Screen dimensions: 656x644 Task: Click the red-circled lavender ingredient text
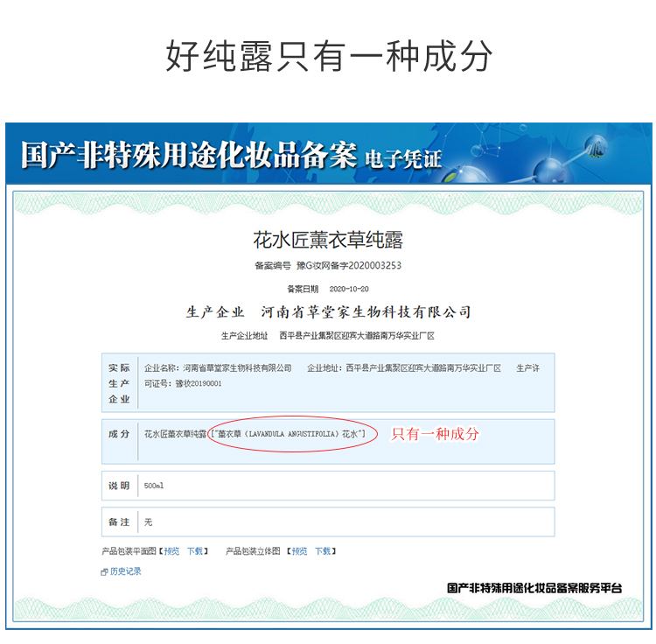[289, 434]
